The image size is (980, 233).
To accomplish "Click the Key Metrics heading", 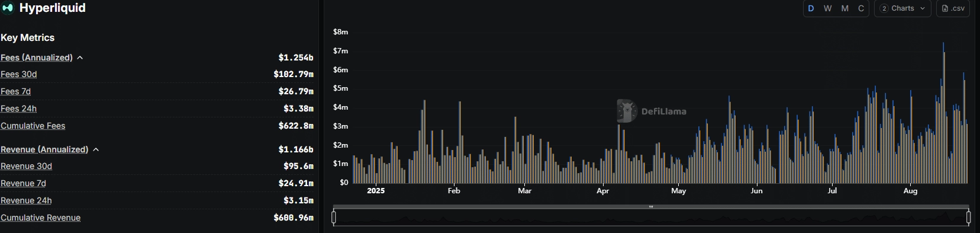I will [28, 37].
